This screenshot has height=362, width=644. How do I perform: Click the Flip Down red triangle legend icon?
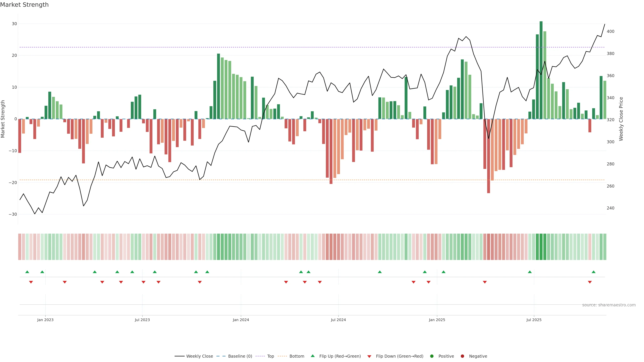(369, 356)
